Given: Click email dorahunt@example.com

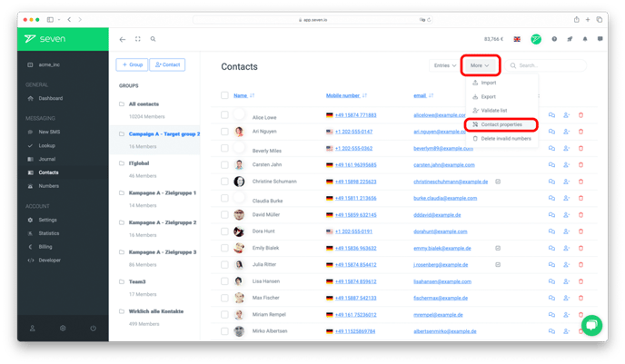Looking at the screenshot, I should pyautogui.click(x=440, y=231).
